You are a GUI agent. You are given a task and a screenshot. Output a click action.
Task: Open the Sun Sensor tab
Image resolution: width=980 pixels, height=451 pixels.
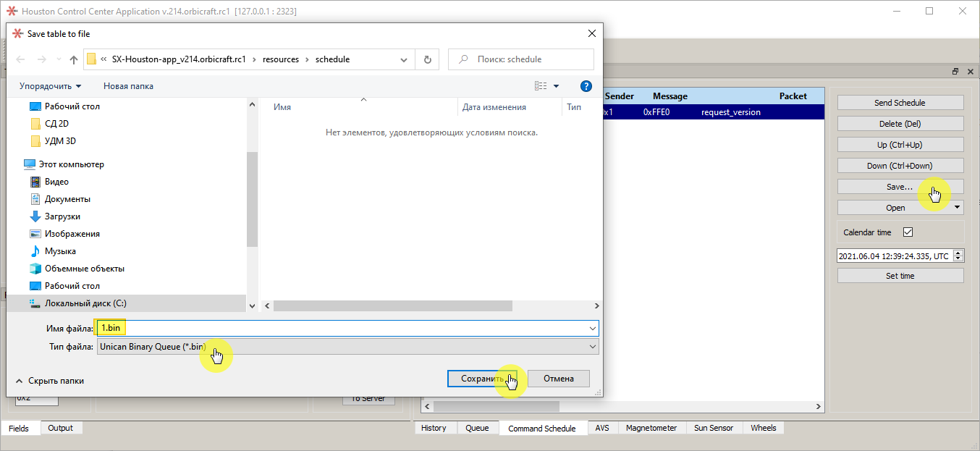(713, 428)
